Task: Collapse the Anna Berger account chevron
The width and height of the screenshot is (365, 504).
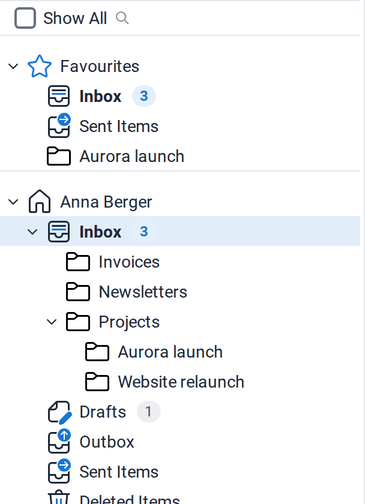Action: (x=13, y=202)
